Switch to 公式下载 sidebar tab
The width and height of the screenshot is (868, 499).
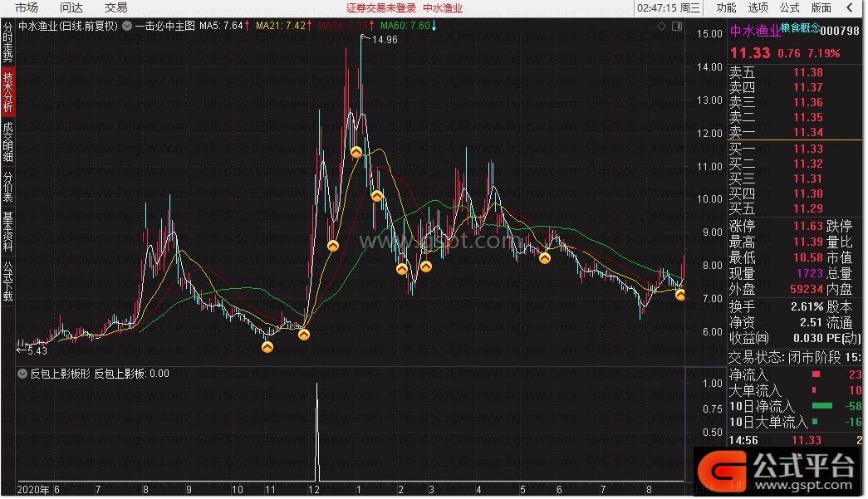point(7,281)
